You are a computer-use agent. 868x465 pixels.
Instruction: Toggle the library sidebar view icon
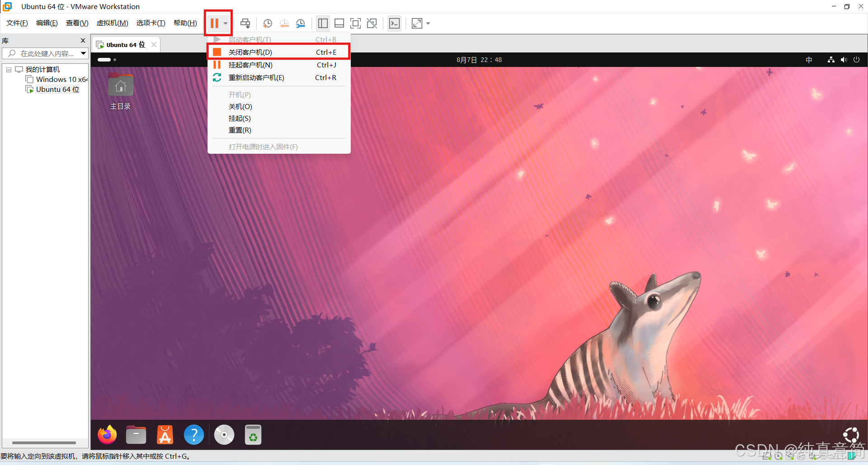(x=323, y=23)
